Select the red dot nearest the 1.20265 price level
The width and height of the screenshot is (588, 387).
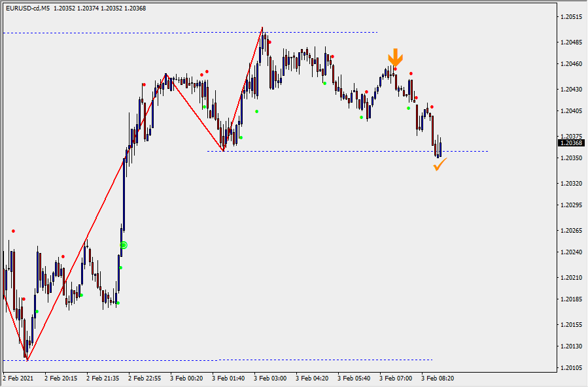point(13,231)
